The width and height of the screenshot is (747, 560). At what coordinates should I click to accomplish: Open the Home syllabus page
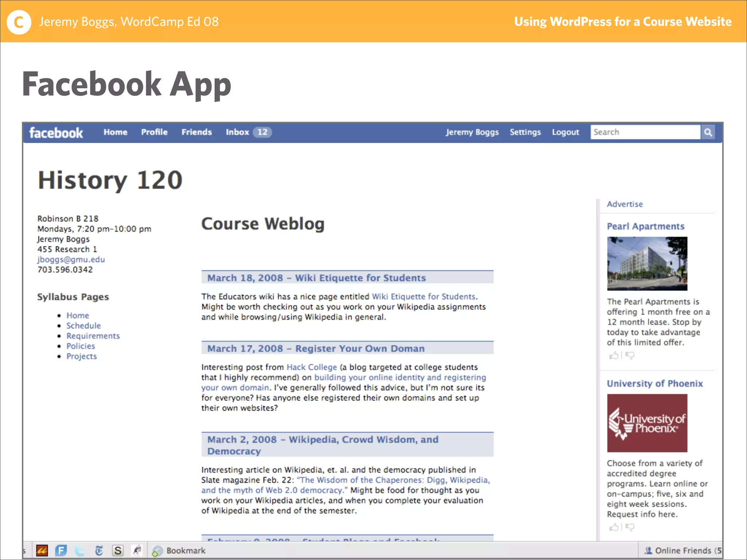coord(78,315)
